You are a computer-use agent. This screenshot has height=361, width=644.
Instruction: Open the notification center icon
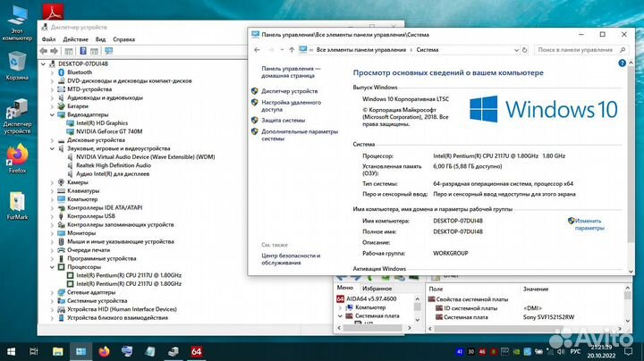point(628,351)
